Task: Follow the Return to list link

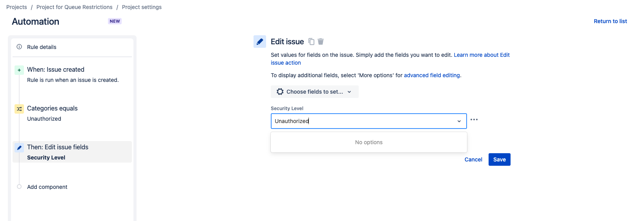Action: pos(610,21)
